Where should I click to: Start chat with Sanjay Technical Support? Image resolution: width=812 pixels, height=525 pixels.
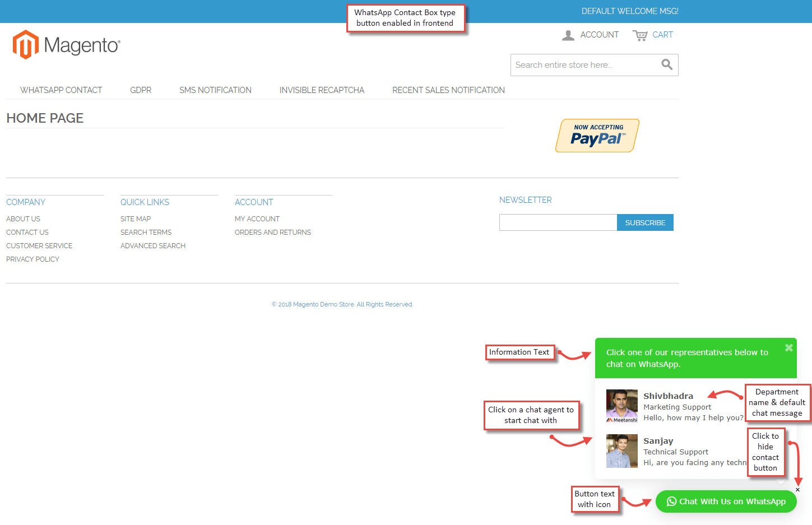tap(675, 451)
